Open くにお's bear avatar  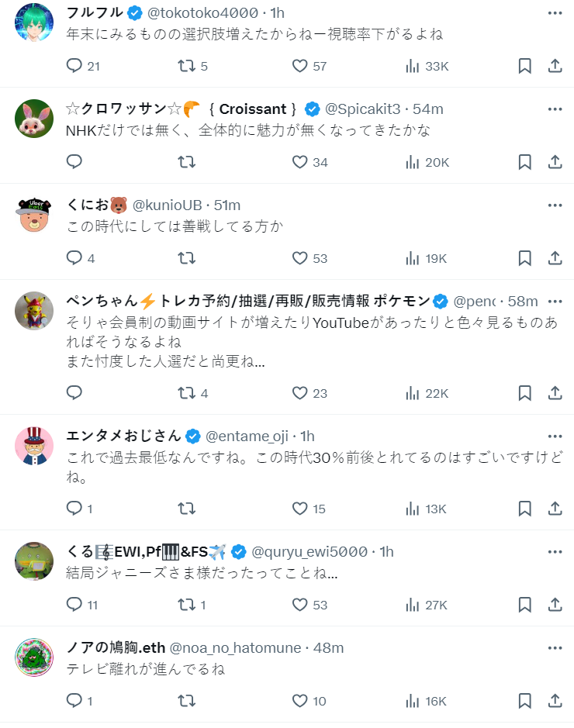34,214
